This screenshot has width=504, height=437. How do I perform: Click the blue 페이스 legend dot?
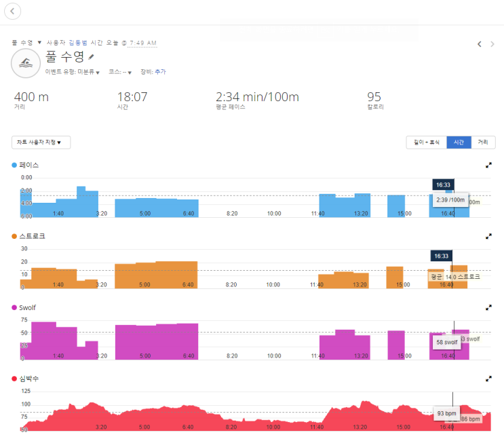(x=14, y=166)
